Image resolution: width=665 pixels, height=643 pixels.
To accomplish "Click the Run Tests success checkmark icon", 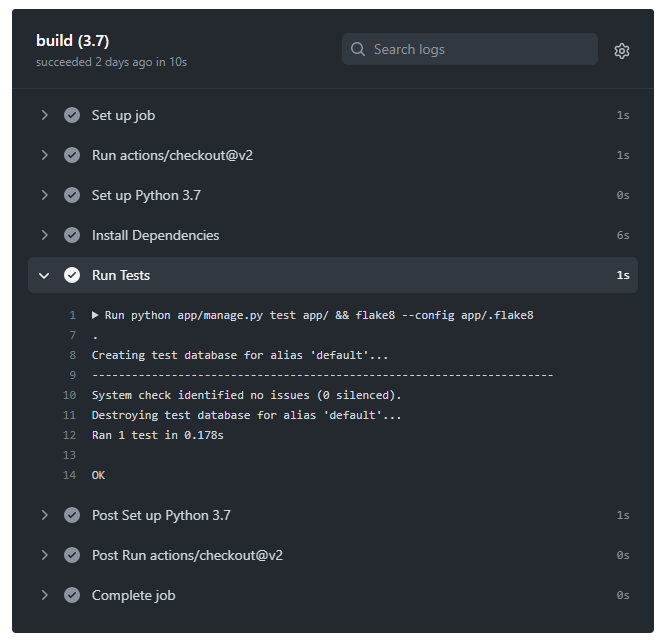I will [72, 275].
